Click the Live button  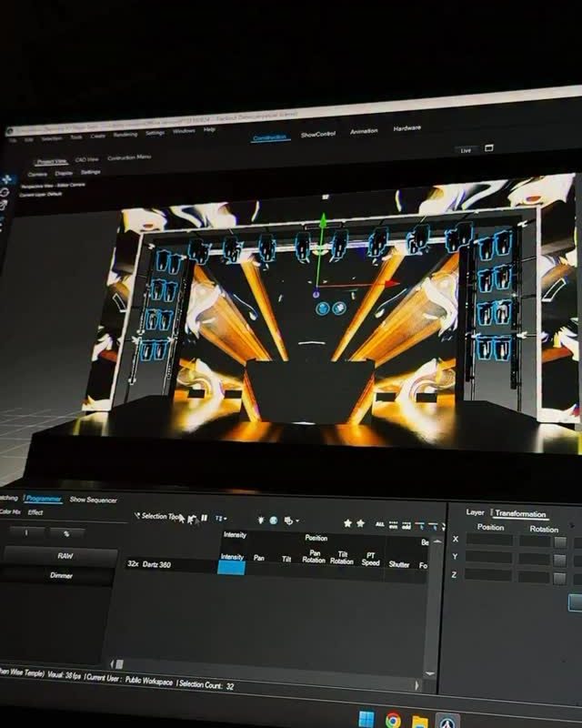pyautogui.click(x=466, y=150)
